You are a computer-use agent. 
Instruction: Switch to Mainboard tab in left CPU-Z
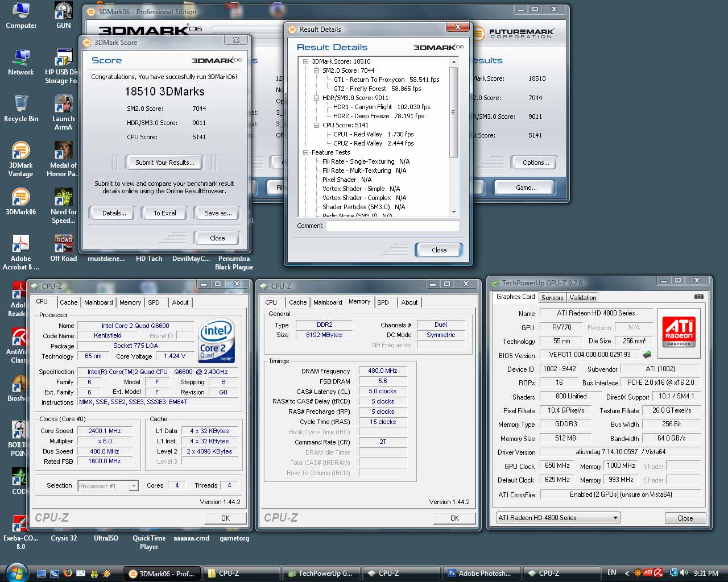(x=98, y=302)
